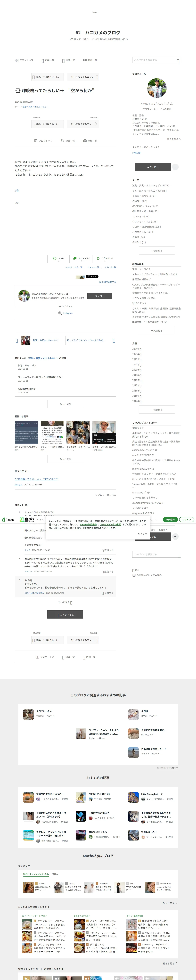Open 白浜海岸にきました！！ recommended article

[154, 749]
